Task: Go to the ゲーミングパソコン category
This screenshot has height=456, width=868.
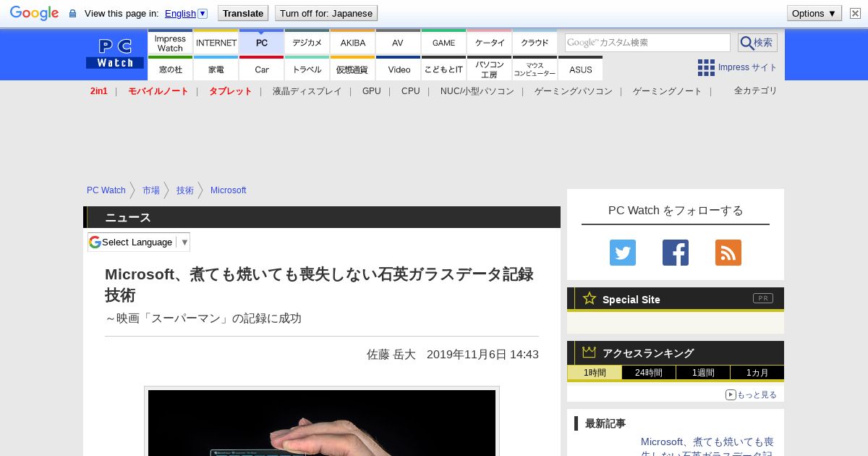Action: 574,91
